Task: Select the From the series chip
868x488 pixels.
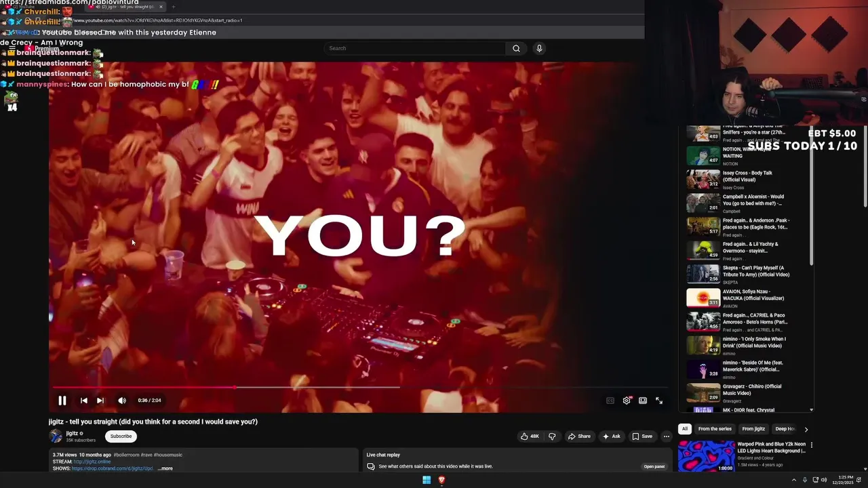Action: point(715,429)
